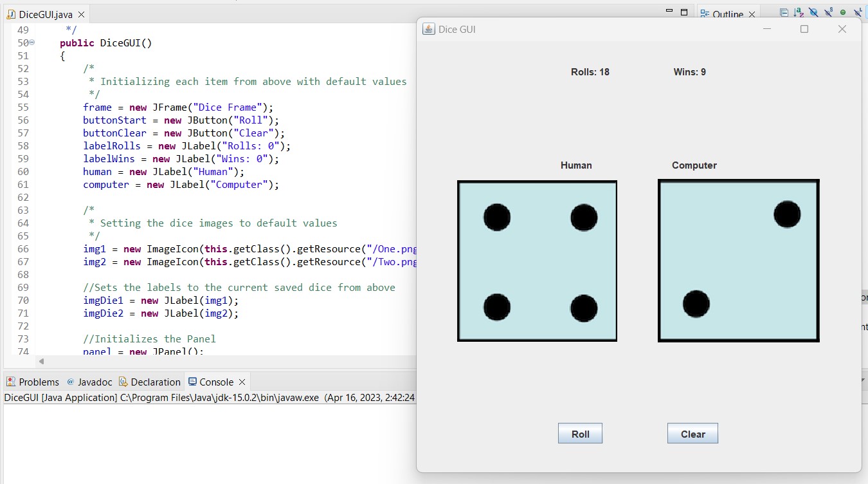This screenshot has width=868, height=484.
Task: Close the Console view tab
Action: (242, 382)
